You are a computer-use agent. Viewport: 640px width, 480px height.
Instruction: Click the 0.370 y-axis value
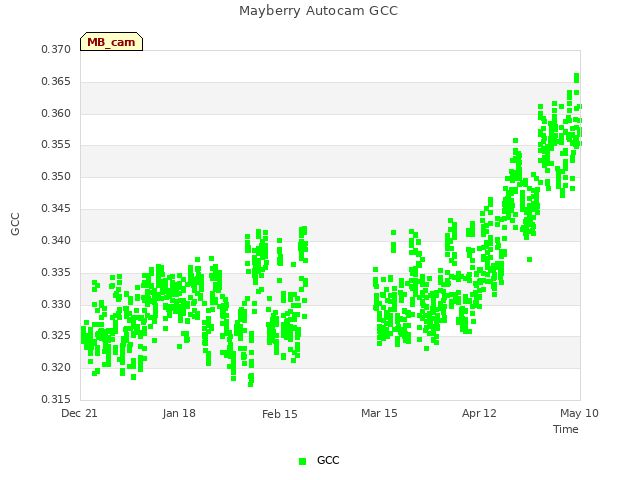click(56, 49)
